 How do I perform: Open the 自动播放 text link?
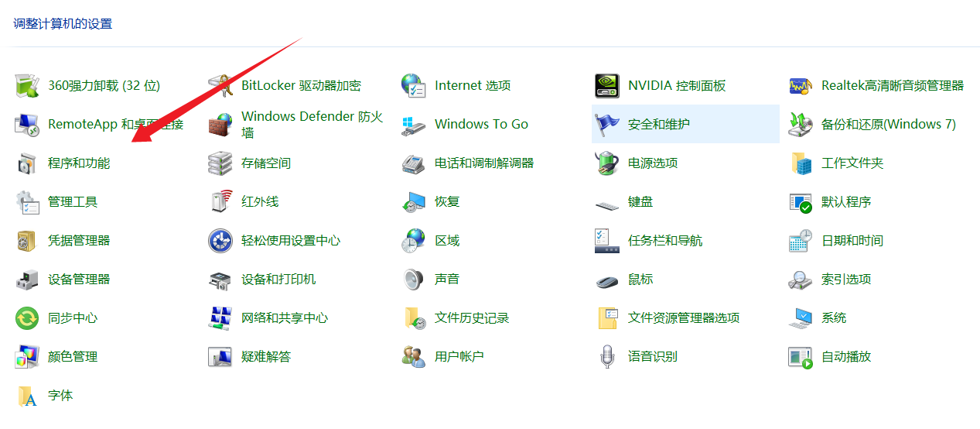pos(846,356)
